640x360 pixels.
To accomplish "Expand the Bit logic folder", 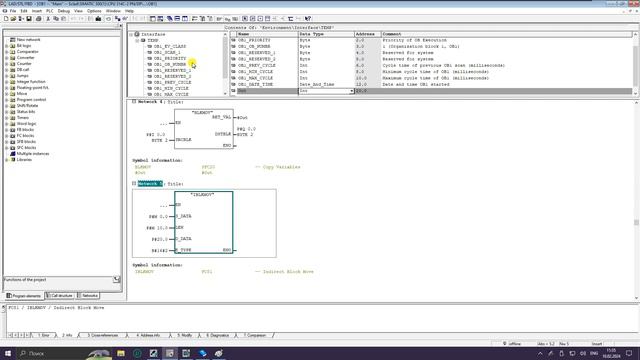I will tap(7, 46).
